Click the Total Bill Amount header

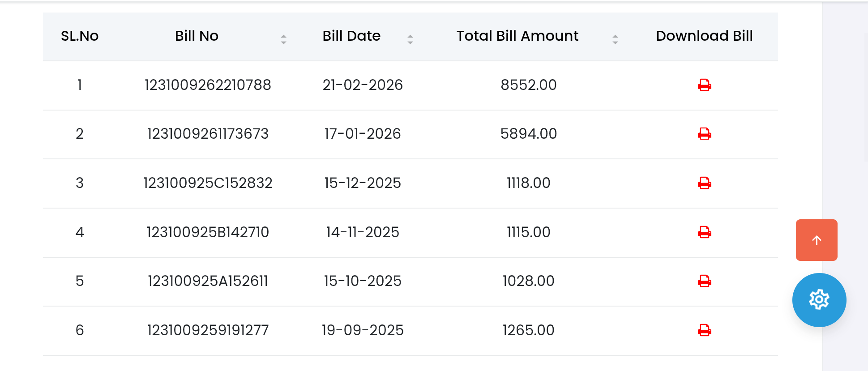pos(517,36)
